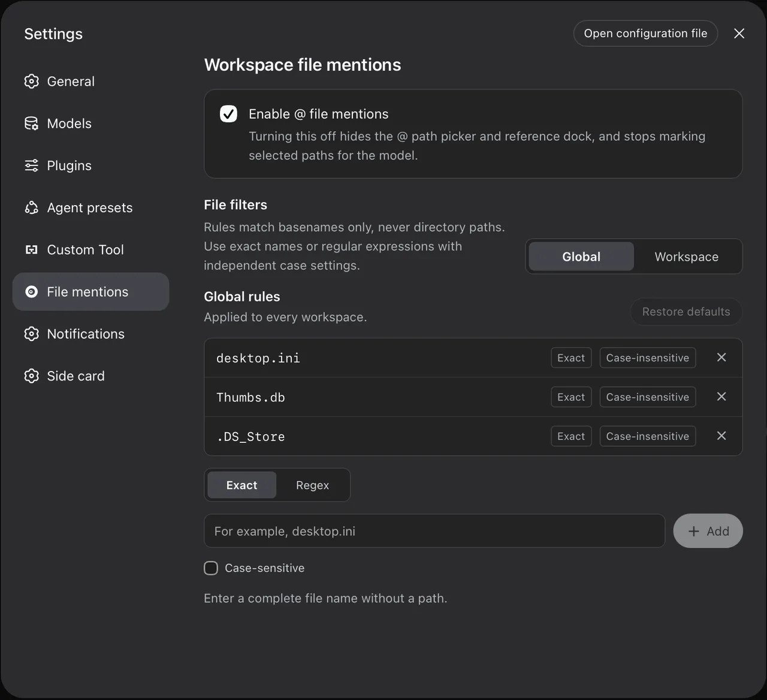Open Notifications settings
Screen dimensions: 767x700
tap(90, 334)
